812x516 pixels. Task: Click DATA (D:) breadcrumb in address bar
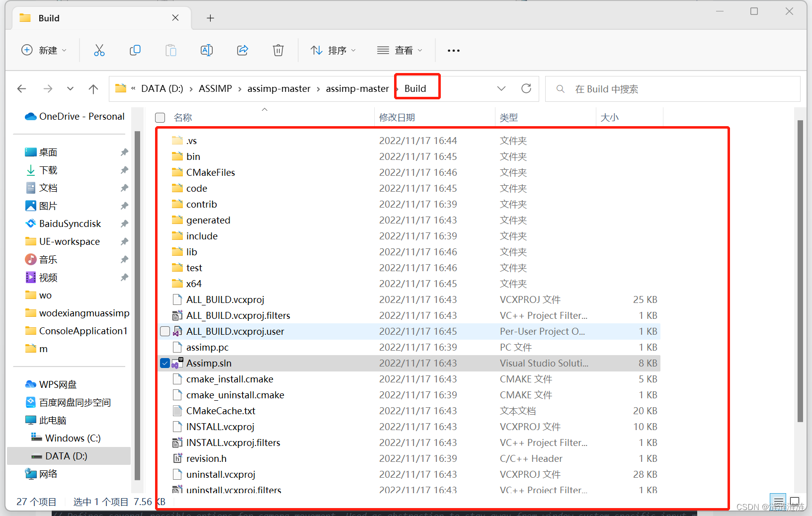coord(162,88)
